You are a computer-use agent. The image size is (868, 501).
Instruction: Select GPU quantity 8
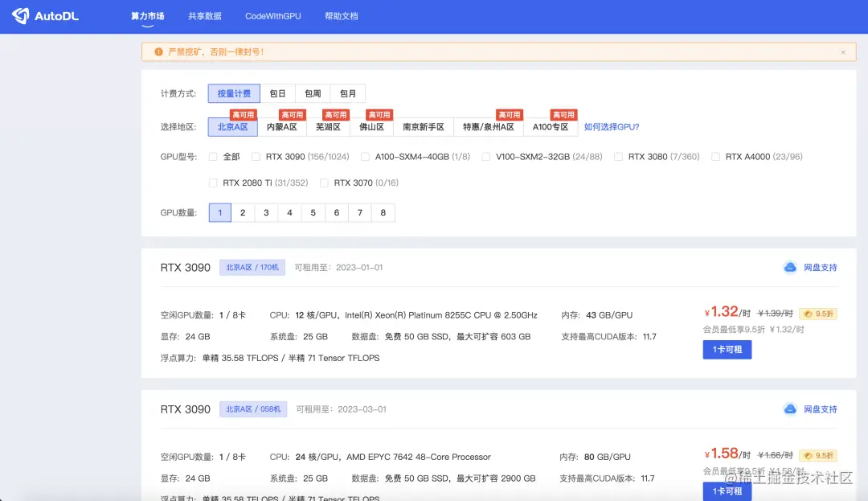[383, 212]
